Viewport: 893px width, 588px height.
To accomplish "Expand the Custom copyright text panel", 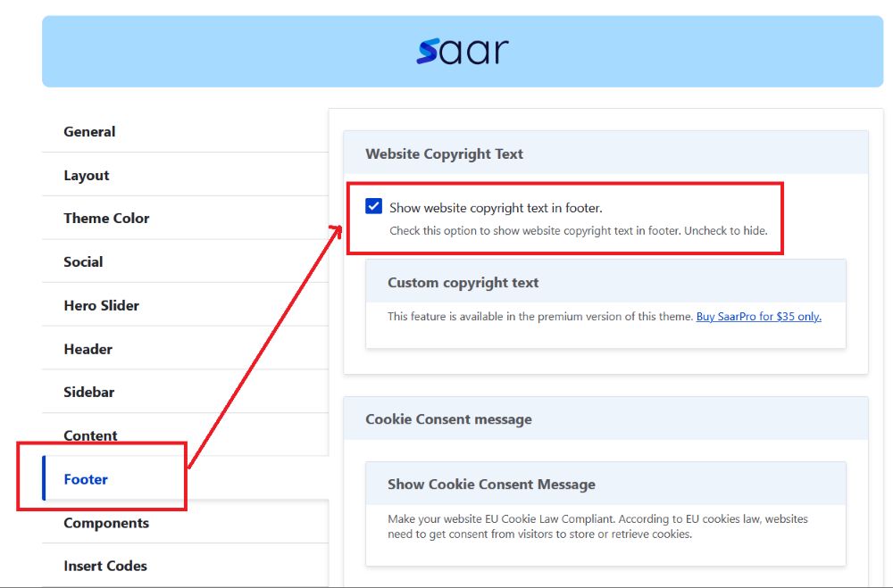I will click(463, 282).
